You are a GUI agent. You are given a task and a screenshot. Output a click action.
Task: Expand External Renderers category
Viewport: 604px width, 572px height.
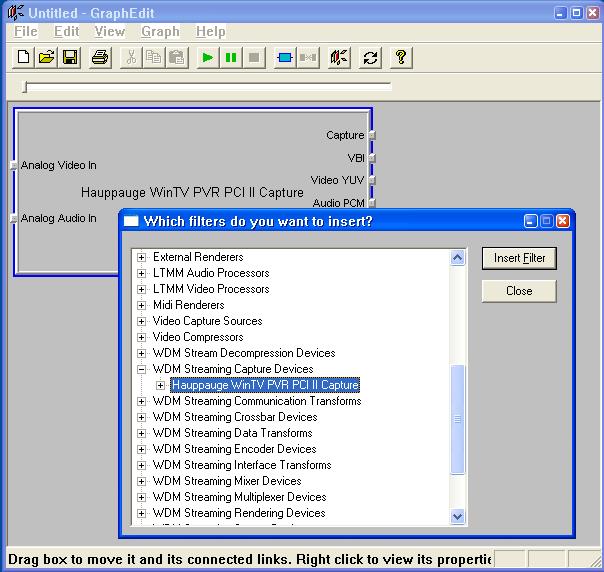[x=141, y=257]
